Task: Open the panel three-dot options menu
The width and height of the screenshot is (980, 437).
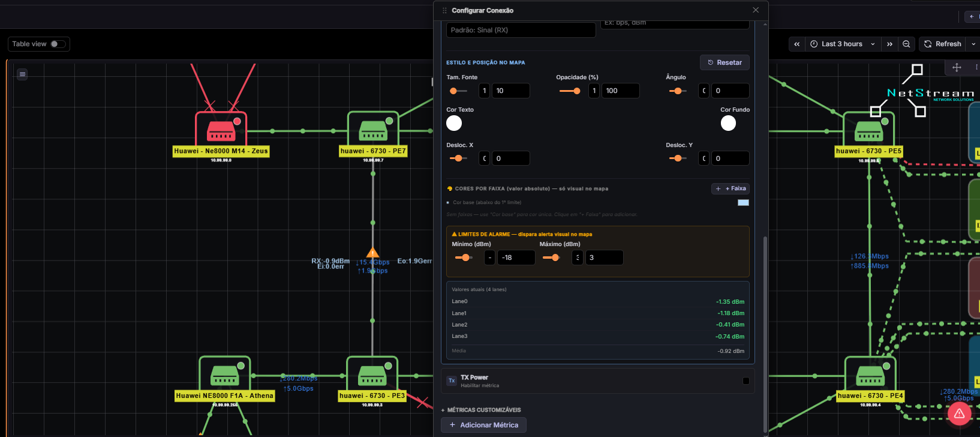Action: pyautogui.click(x=976, y=67)
